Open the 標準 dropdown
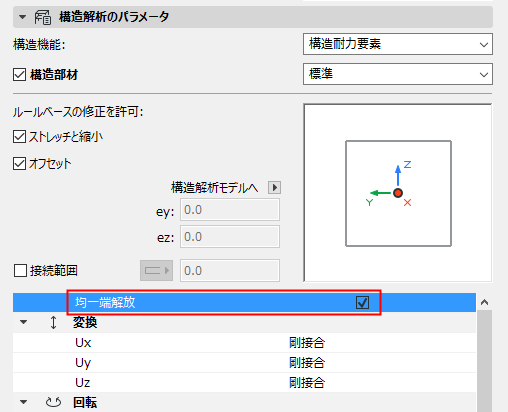 click(x=398, y=74)
